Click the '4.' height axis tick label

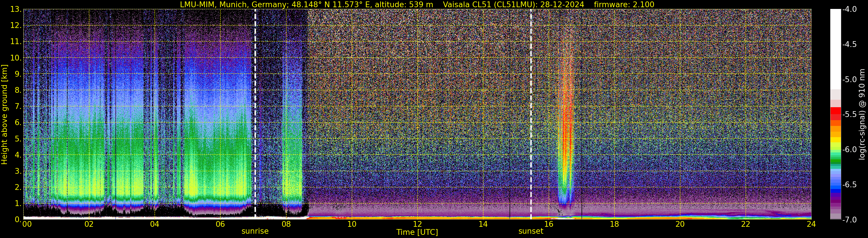point(18,155)
